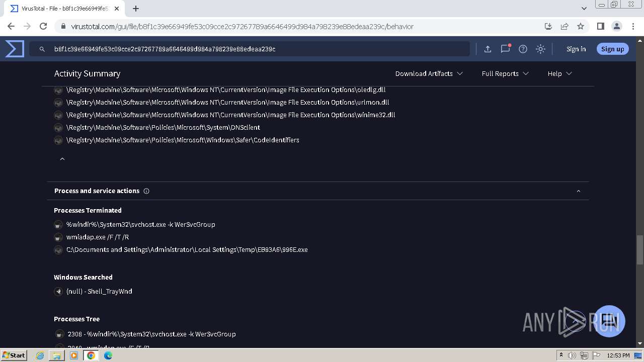
Task: Open the Windows Start menu
Action: [14, 355]
